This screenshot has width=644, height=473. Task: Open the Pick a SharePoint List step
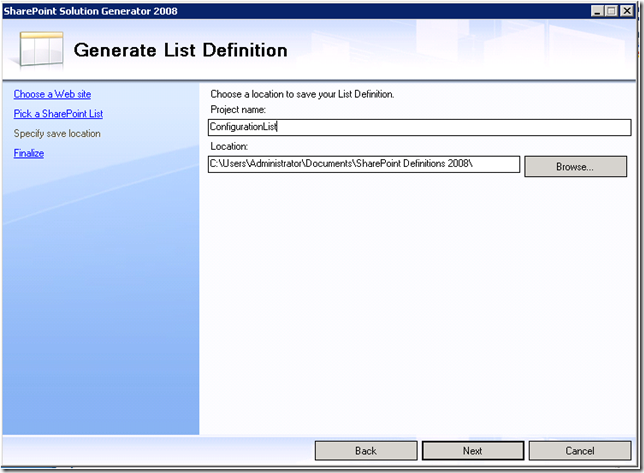click(x=58, y=114)
